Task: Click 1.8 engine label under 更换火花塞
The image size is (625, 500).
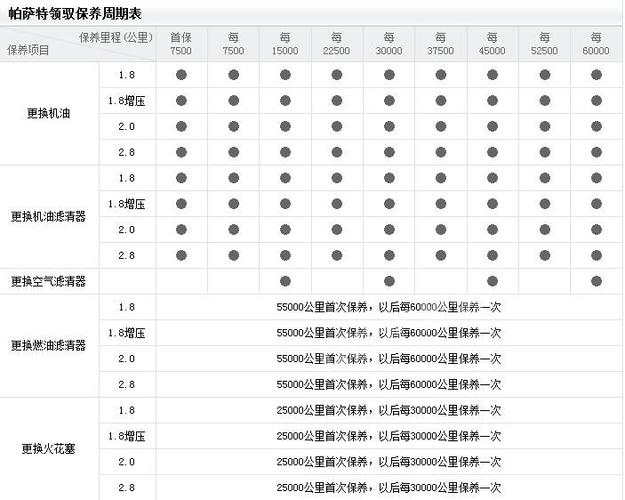Action: (x=127, y=410)
